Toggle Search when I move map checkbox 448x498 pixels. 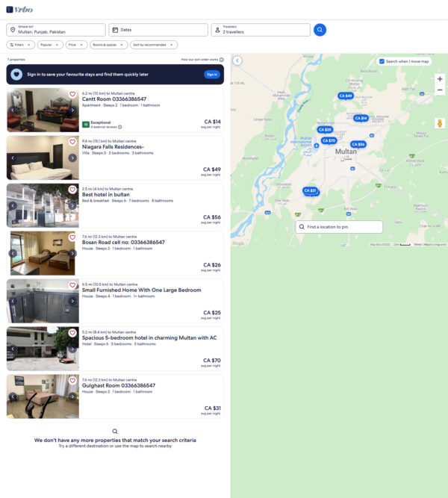[382, 61]
